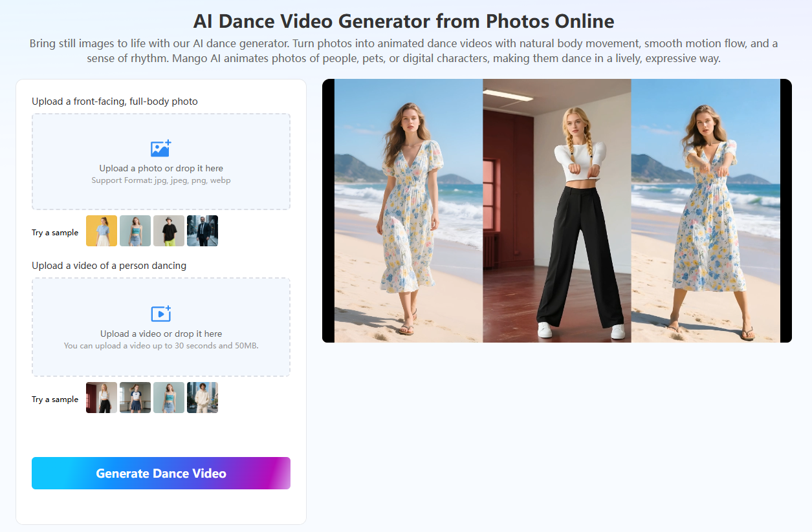
Task: Choose the blonde in black pants sample video
Action: (102, 398)
